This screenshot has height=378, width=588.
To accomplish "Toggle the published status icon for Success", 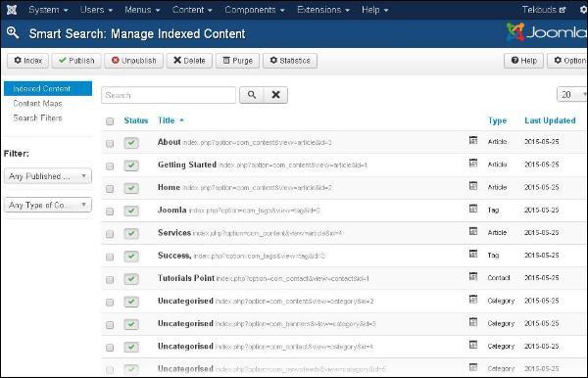I will coord(131,257).
